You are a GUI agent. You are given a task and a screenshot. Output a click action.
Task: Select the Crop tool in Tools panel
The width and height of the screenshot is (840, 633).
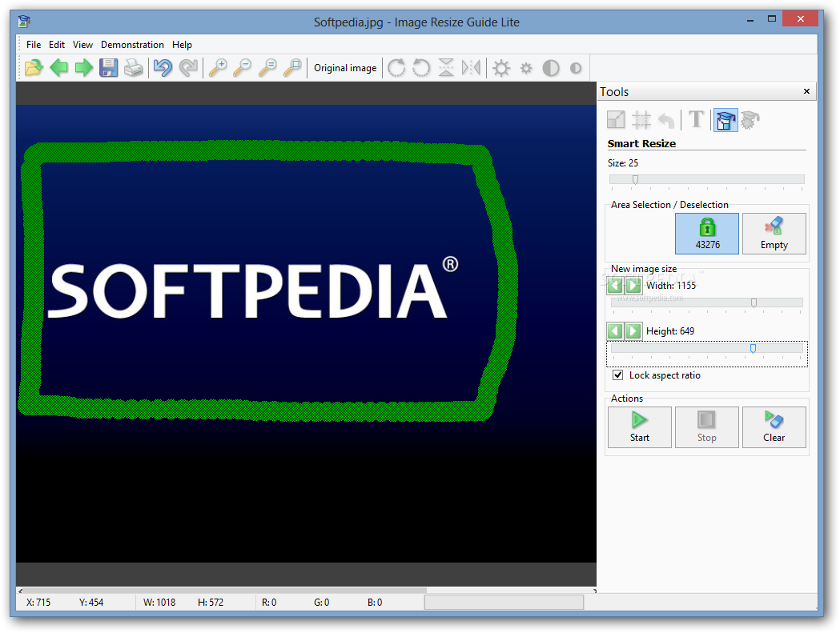(x=641, y=119)
